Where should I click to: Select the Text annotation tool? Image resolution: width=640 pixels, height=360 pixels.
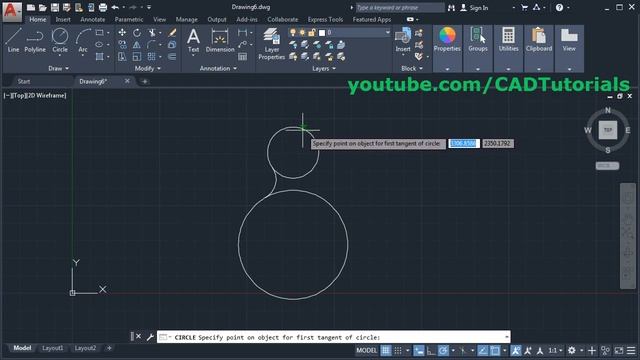193,40
